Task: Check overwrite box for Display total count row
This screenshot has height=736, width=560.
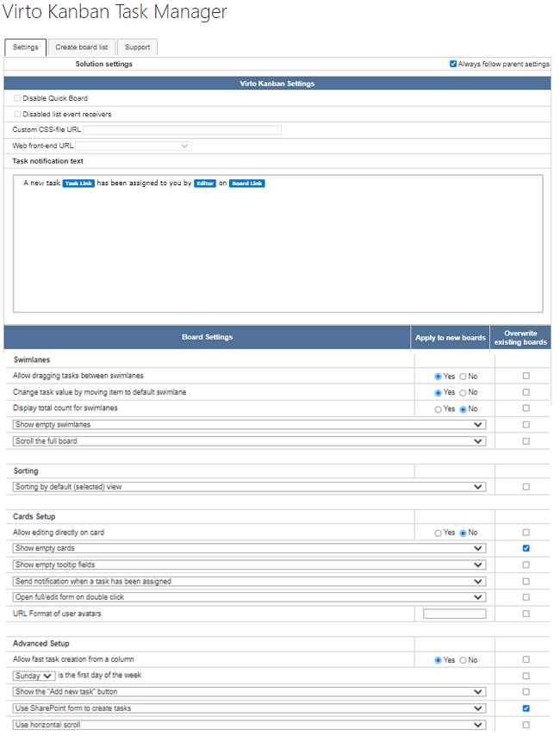Action: pyautogui.click(x=526, y=408)
